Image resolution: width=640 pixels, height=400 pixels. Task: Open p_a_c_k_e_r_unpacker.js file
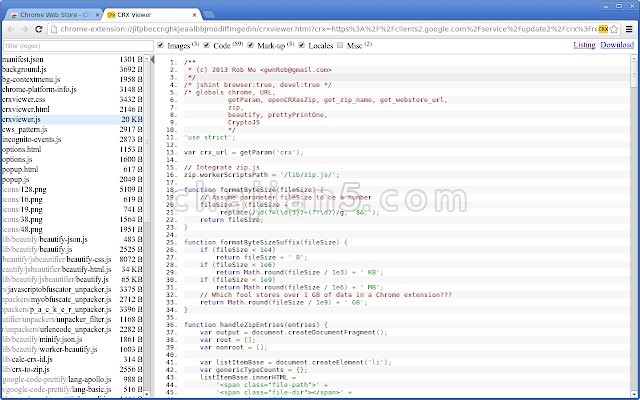(x=72, y=309)
